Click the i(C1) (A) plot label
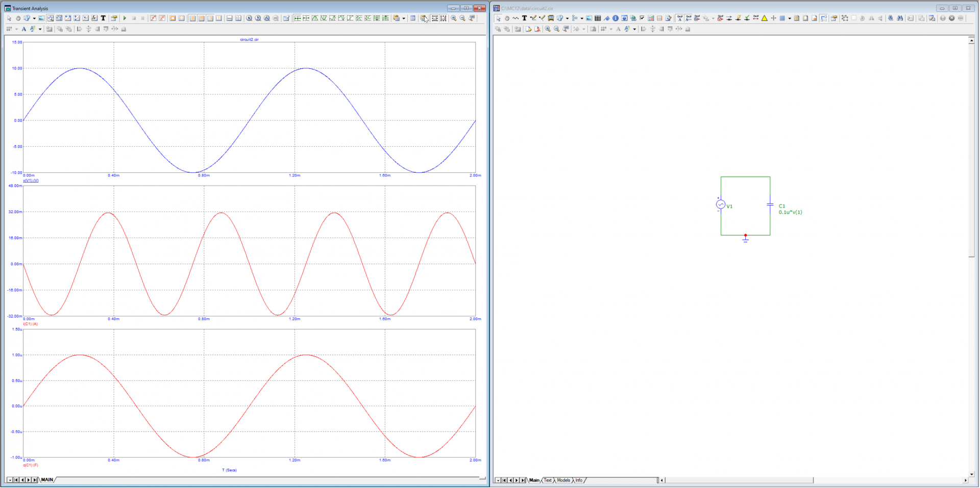The width and height of the screenshot is (980, 488). [x=30, y=324]
